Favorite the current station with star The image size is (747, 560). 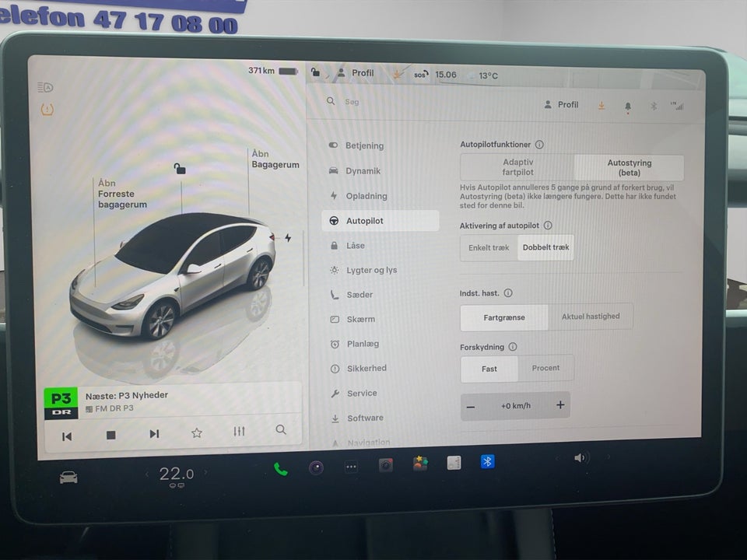pyautogui.click(x=196, y=432)
